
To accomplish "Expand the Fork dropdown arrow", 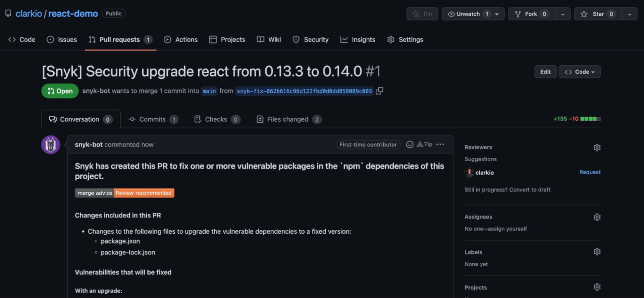I will point(563,14).
